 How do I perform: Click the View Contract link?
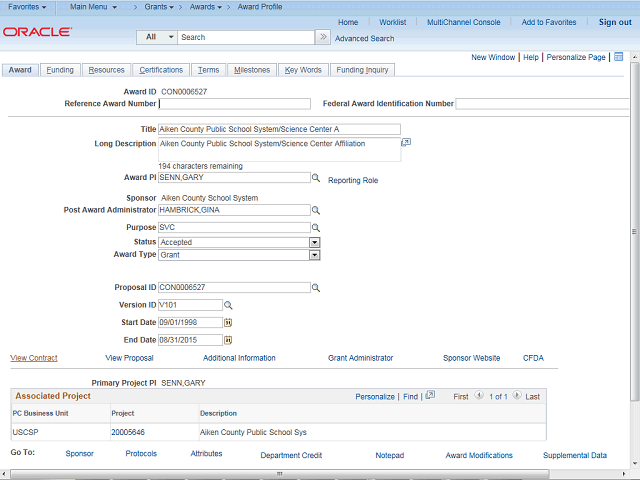coord(34,358)
